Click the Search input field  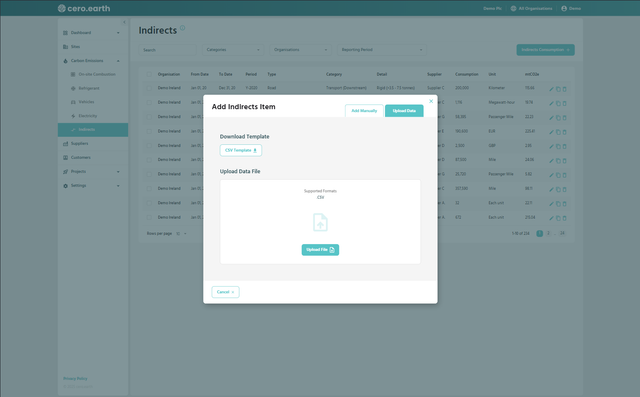tap(167, 50)
